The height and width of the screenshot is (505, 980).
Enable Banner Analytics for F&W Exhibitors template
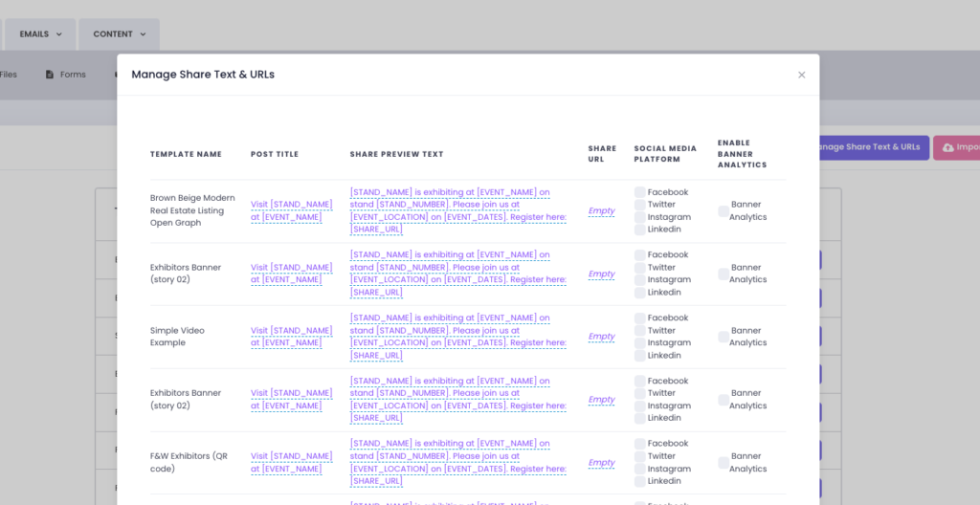point(724,462)
